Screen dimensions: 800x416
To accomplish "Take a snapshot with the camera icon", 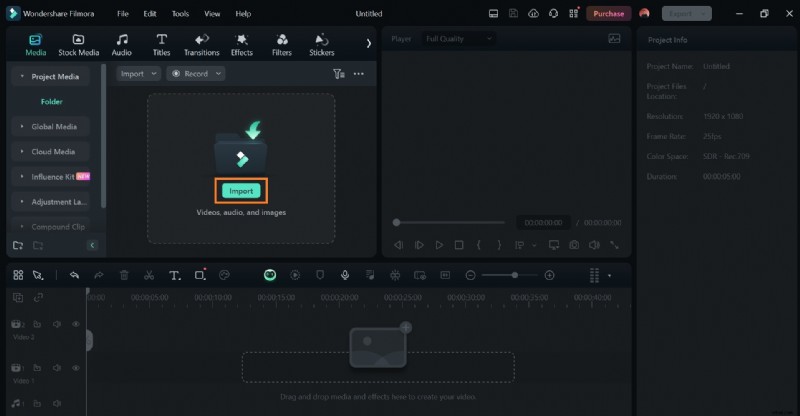I will click(573, 245).
